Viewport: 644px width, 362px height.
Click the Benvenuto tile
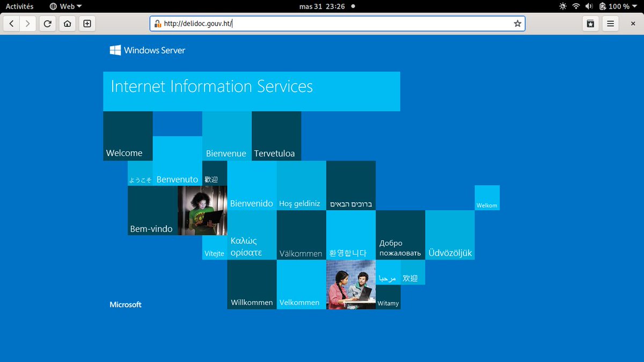(177, 161)
